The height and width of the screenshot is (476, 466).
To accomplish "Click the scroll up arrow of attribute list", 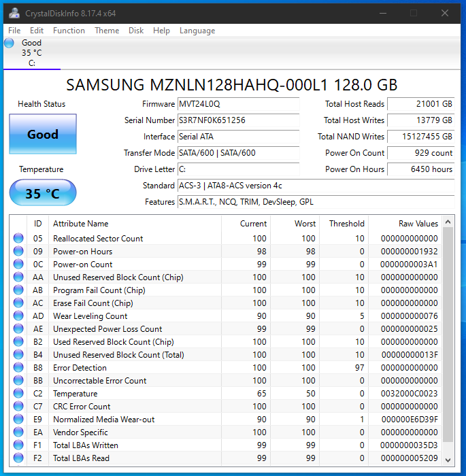I will pos(448,222).
